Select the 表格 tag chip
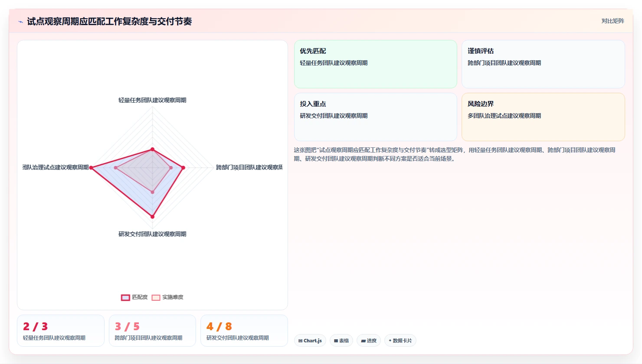 click(x=341, y=341)
